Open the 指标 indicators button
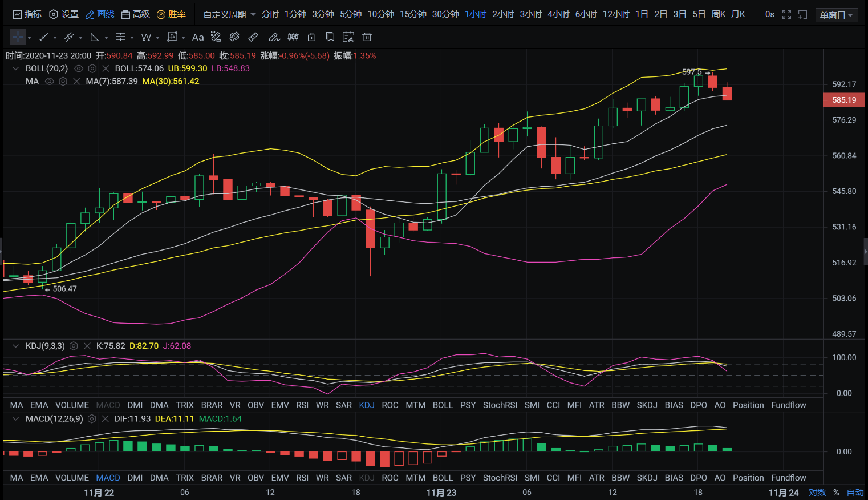This screenshot has width=868, height=500. (x=27, y=14)
